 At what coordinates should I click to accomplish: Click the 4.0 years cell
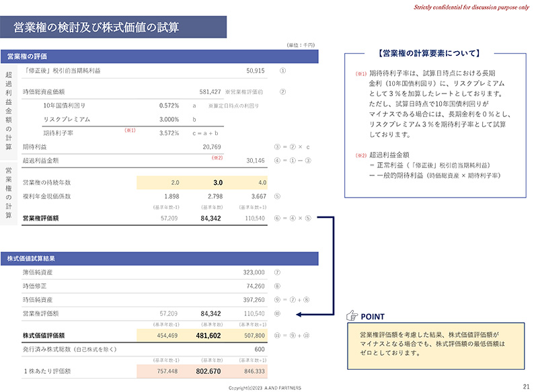click(x=262, y=182)
